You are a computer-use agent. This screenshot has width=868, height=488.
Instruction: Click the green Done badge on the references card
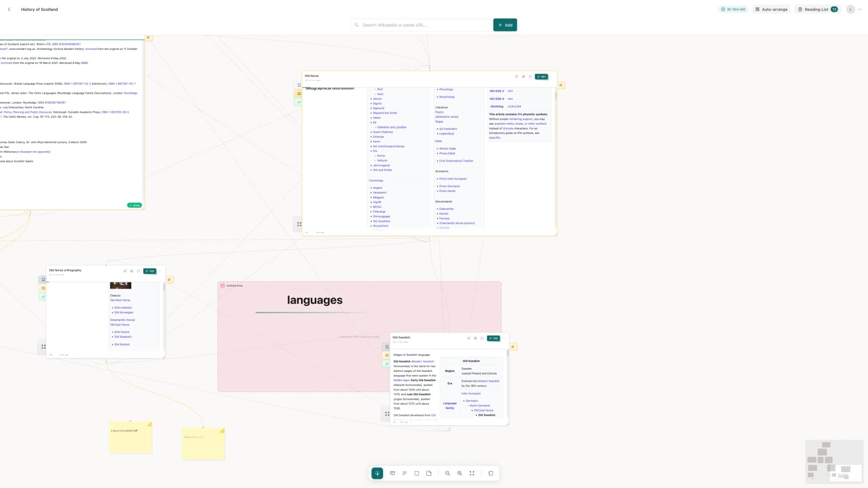[135, 206]
